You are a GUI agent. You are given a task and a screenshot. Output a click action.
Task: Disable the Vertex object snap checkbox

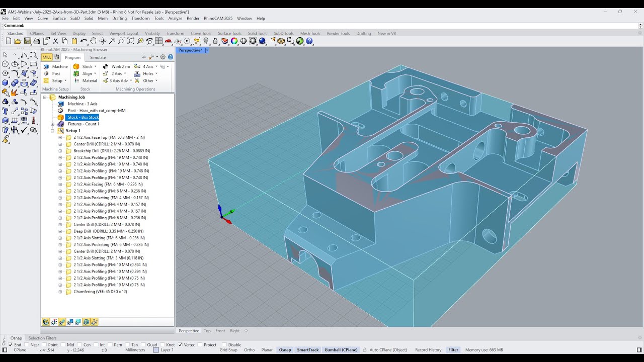tap(180, 344)
